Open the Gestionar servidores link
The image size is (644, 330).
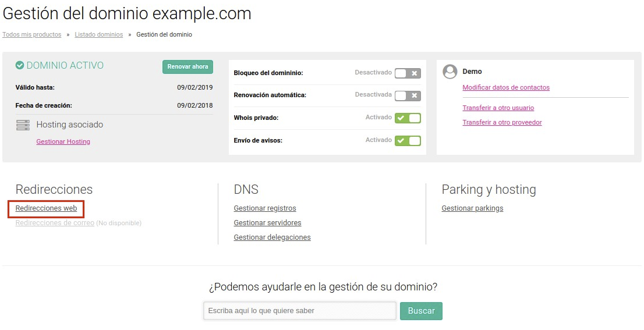click(267, 223)
